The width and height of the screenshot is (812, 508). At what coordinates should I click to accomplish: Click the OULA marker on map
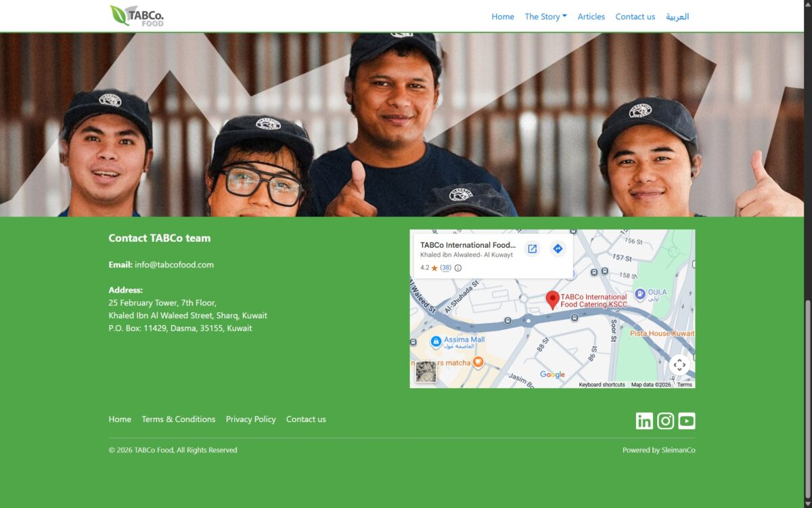pyautogui.click(x=640, y=294)
